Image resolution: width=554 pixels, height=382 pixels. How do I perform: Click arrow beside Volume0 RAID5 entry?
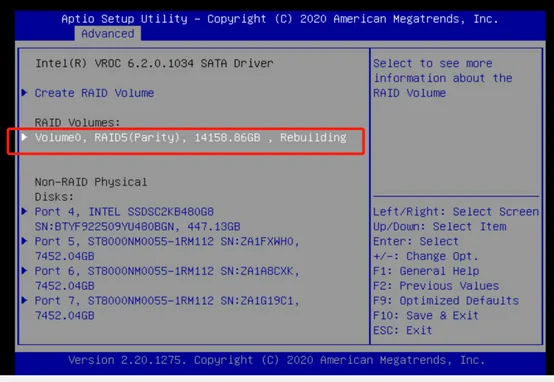[x=24, y=137]
